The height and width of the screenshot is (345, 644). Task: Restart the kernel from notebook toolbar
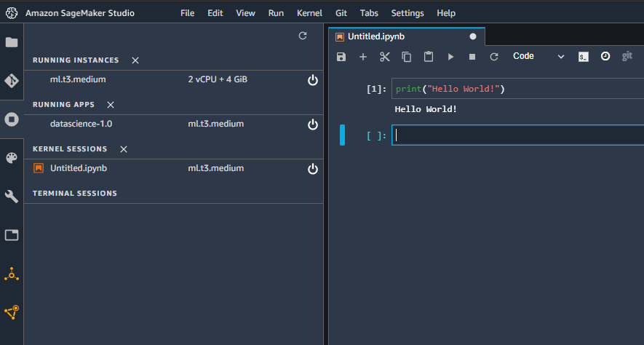click(494, 57)
